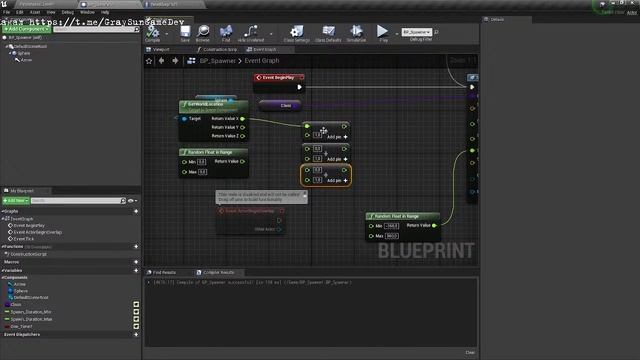This screenshot has width=640, height=360.
Task: Select Event Tick in My Blueprint
Action: coord(24,239)
